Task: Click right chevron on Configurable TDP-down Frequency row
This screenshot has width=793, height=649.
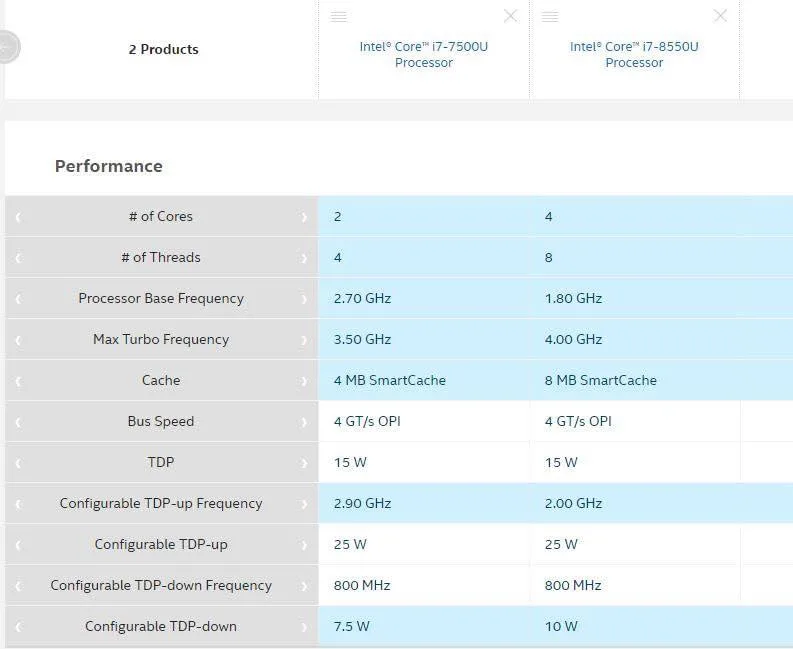Action: [x=304, y=586]
